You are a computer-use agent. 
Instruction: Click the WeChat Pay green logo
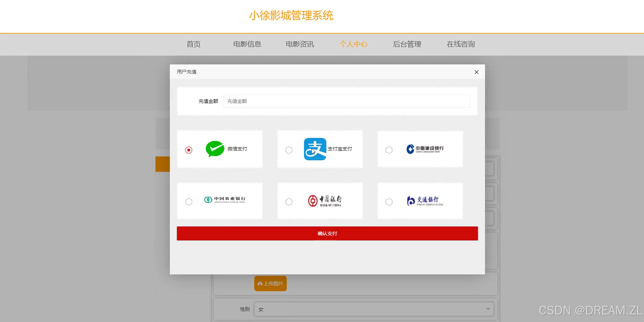(215, 149)
